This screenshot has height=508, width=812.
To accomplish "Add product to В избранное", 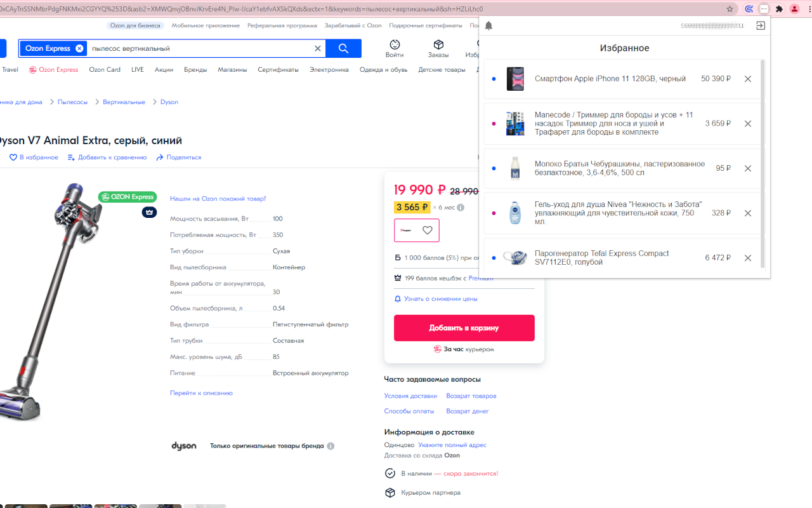I will tap(34, 157).
